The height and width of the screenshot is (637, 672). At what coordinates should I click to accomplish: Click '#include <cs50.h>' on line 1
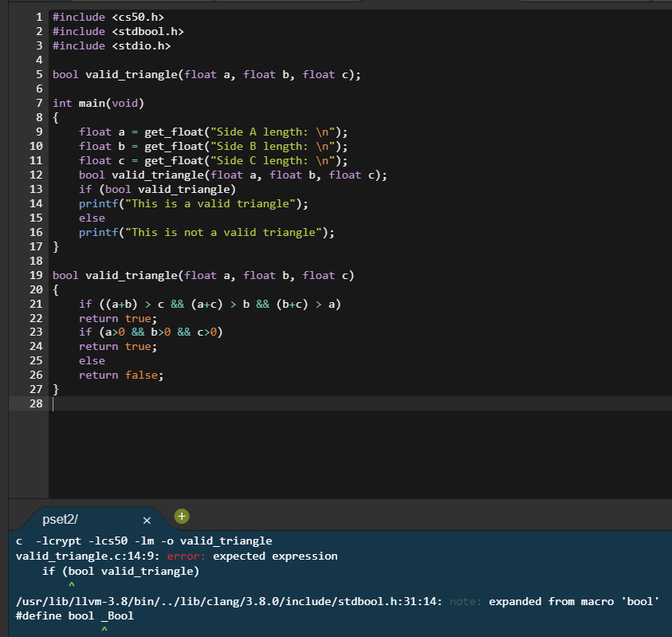click(108, 18)
